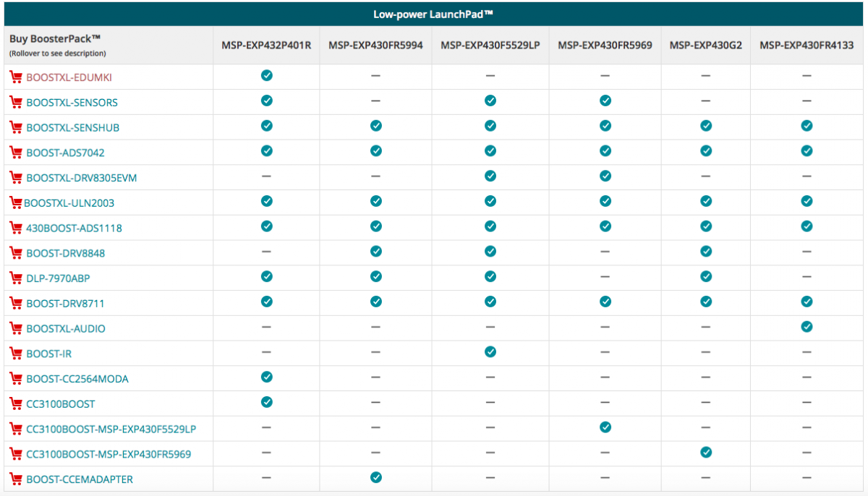This screenshot has width=868, height=496.
Task: Follow the BOOST-CCEMADAPTER link
Action: pos(80,479)
